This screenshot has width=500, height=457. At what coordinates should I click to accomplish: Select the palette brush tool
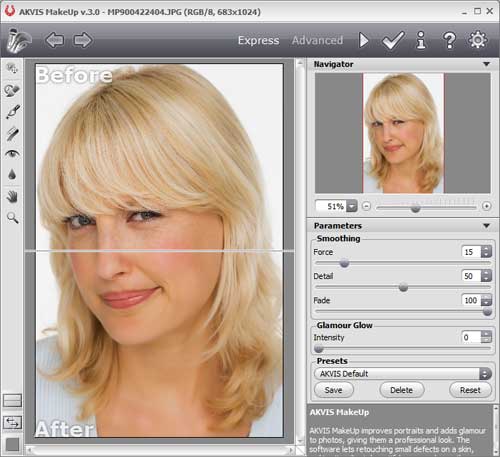click(12, 90)
